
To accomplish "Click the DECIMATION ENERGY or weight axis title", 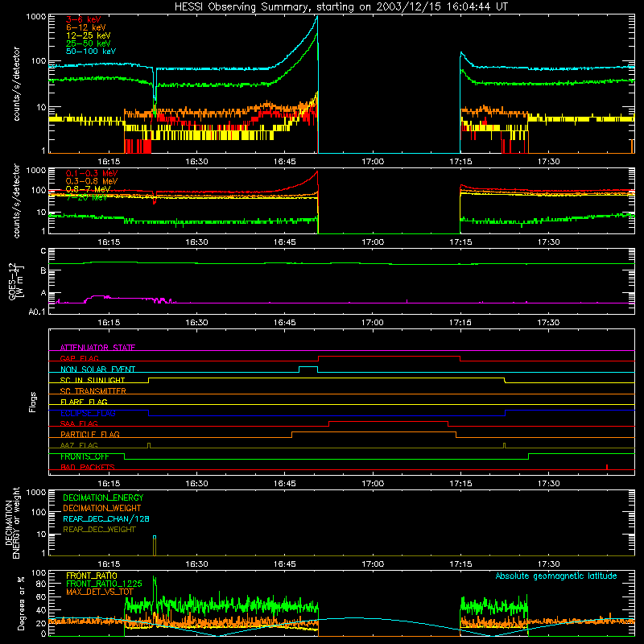I will point(12,522).
